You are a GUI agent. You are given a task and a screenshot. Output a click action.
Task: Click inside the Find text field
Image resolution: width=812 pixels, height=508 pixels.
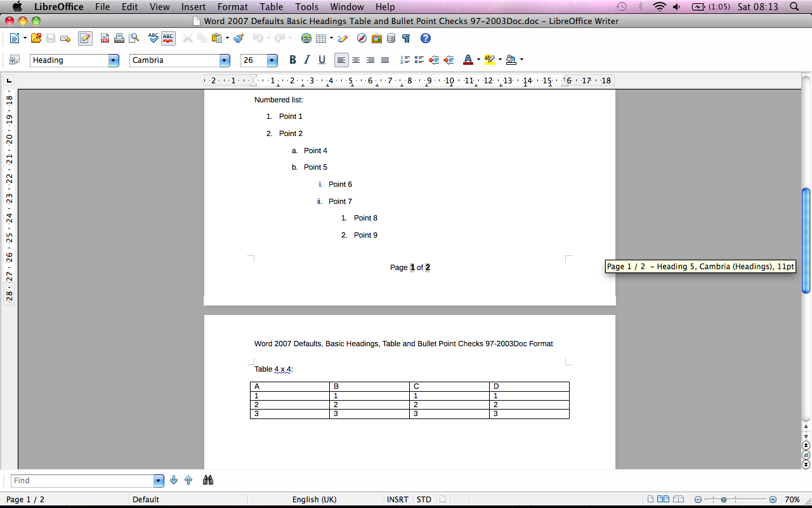pos(82,481)
